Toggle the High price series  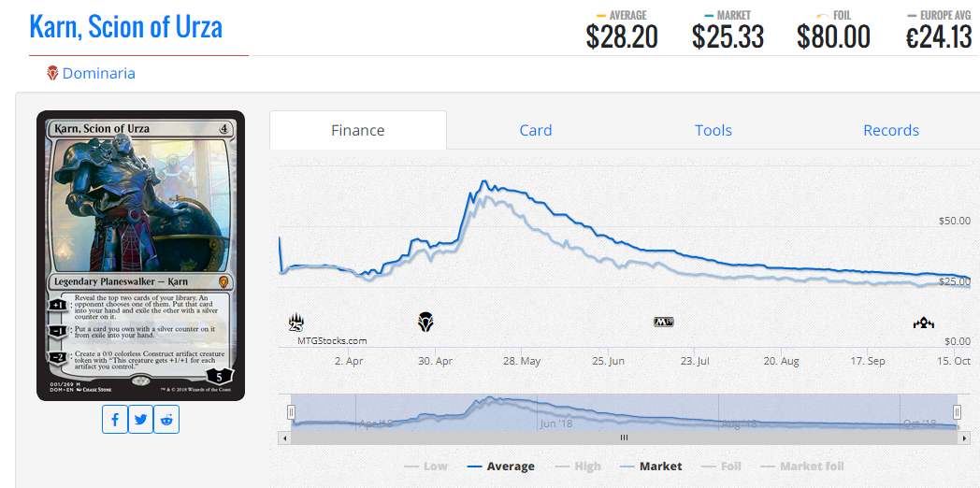pyautogui.click(x=578, y=466)
